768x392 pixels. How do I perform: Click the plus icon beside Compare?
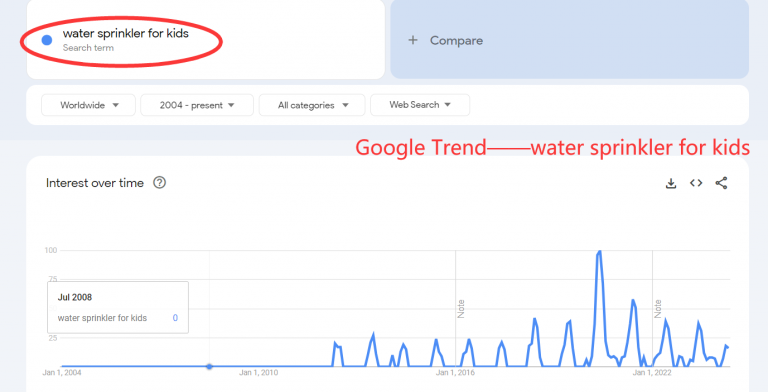click(x=413, y=40)
